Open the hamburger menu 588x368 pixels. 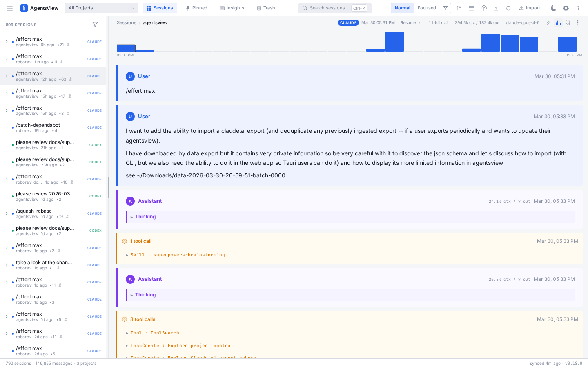[x=10, y=8]
